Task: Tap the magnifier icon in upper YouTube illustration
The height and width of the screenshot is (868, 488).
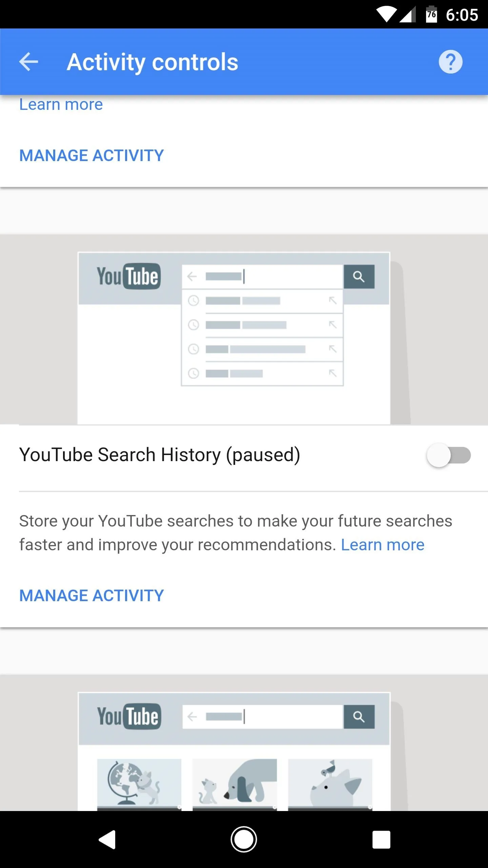Action: pos(359,277)
